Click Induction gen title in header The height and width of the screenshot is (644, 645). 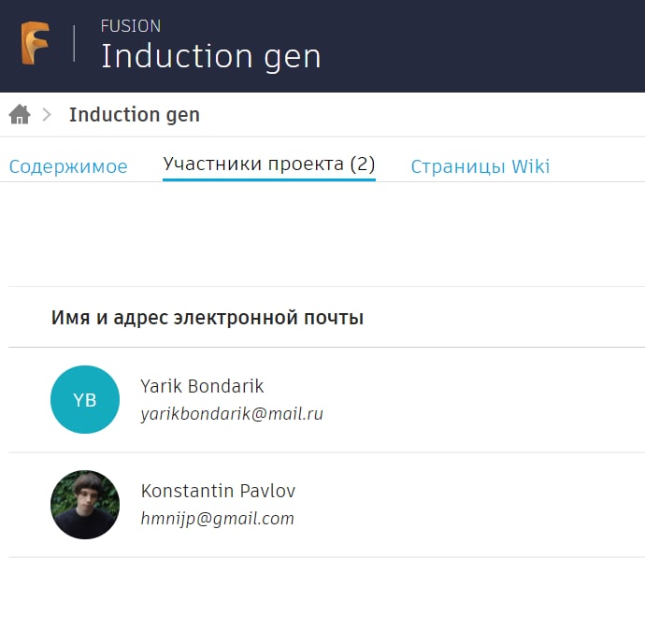211,56
